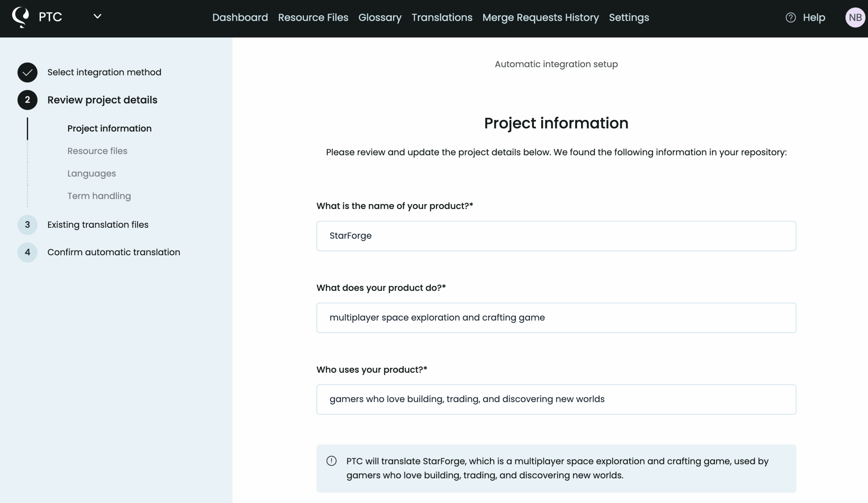Select Languages substep in sidebar

coord(92,173)
